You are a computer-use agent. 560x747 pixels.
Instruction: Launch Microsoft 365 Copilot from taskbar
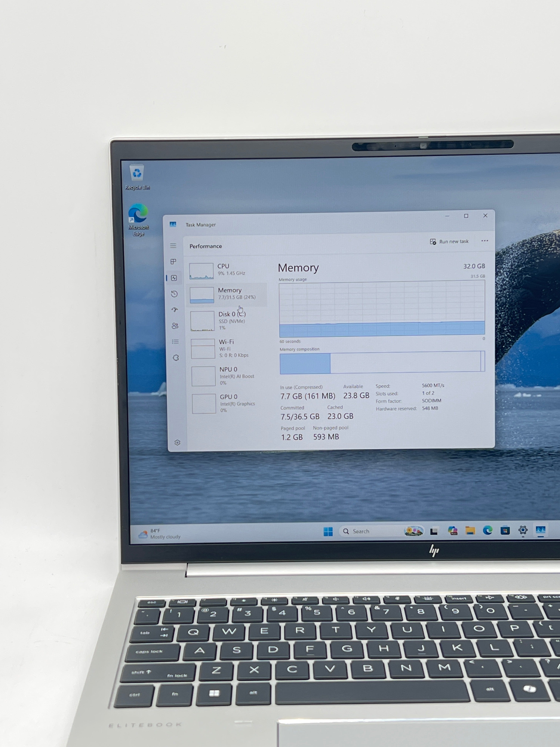tap(452, 531)
